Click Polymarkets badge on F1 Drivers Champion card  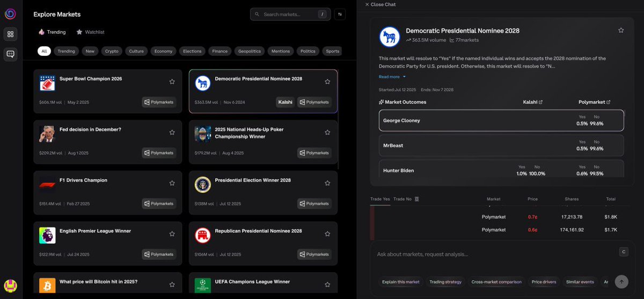click(159, 203)
